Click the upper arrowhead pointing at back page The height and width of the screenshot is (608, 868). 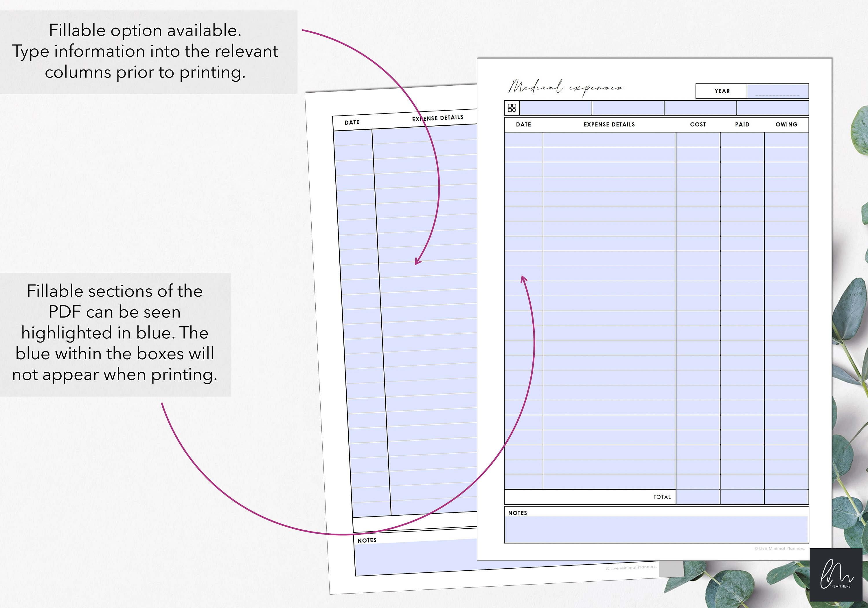[x=418, y=261]
